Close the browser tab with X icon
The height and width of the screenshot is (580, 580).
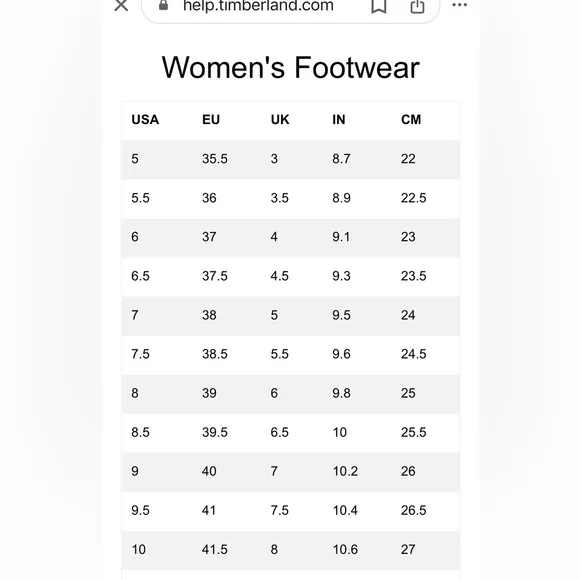[x=121, y=6]
